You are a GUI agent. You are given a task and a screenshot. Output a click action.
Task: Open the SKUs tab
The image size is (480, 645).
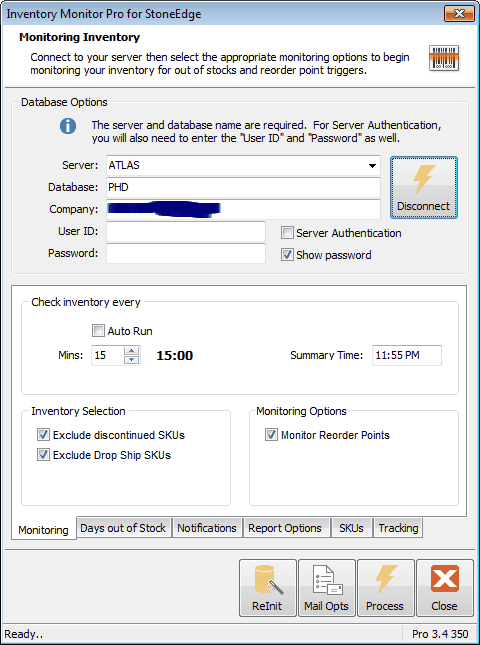tap(351, 528)
